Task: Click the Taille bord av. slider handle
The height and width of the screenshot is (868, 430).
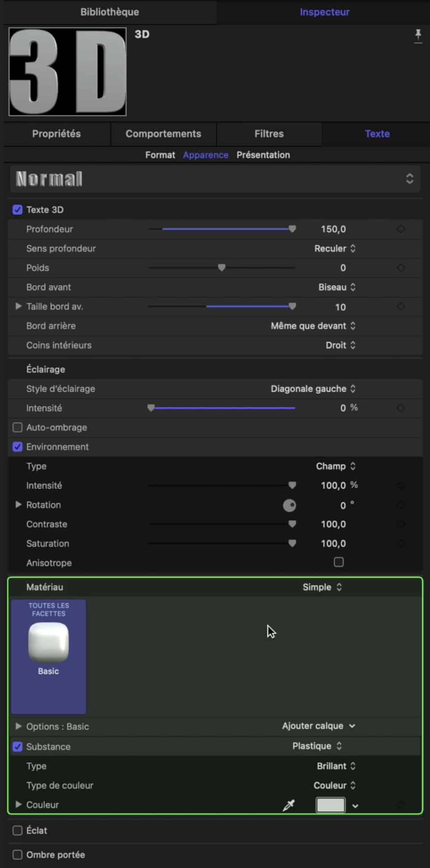Action: pos(292,307)
